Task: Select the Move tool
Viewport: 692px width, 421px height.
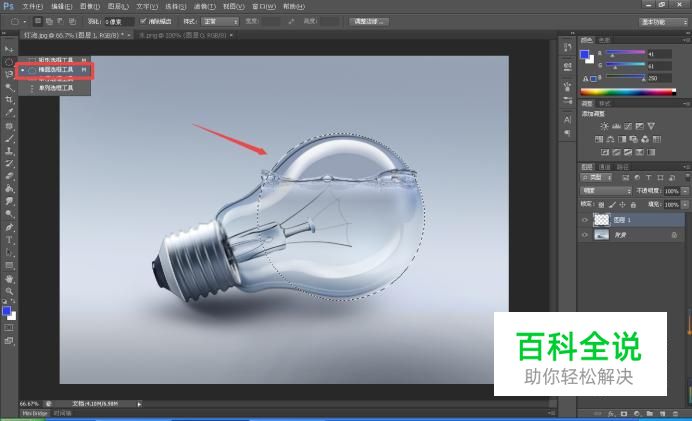Action: [9, 49]
